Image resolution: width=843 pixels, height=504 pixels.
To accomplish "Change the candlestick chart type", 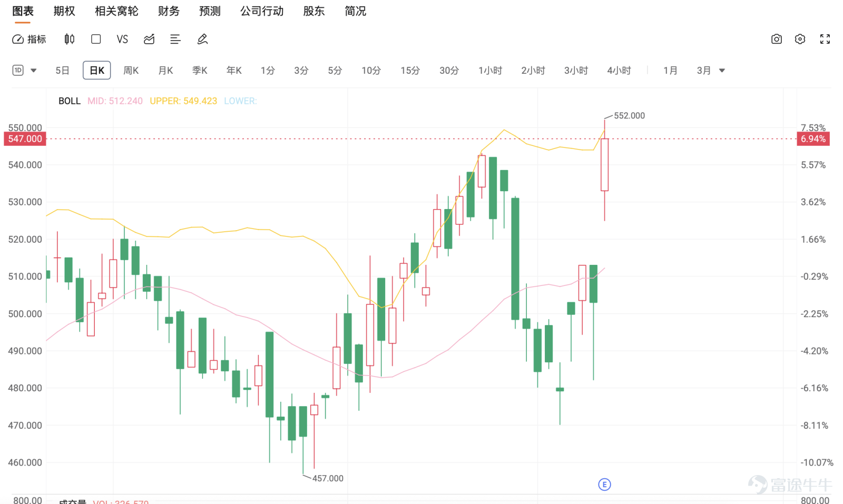I will pos(69,39).
